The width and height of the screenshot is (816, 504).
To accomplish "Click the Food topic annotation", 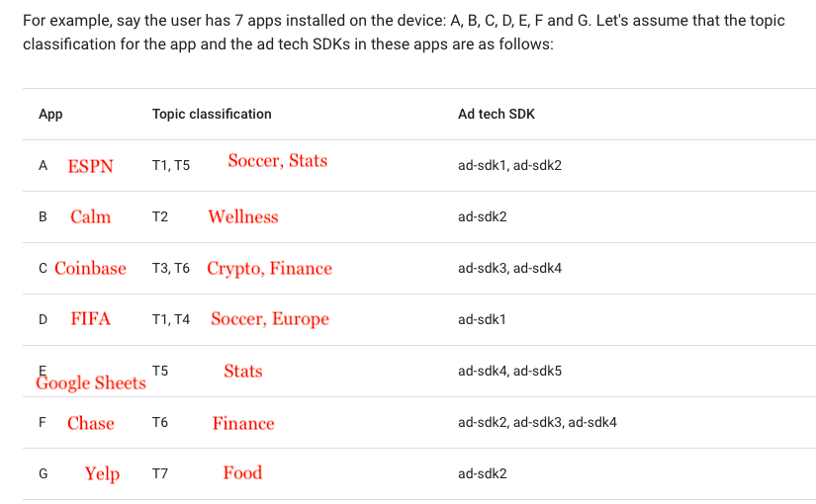I will pos(242,472).
